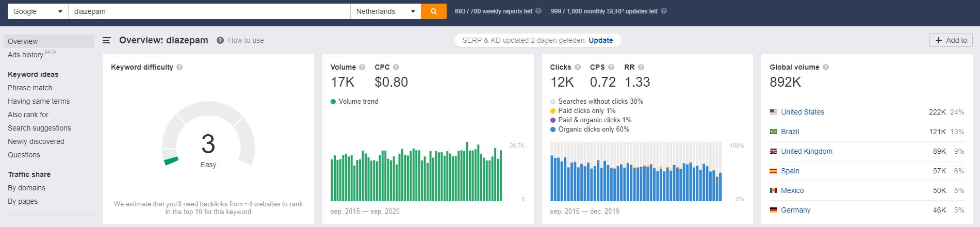Click the Keyword ideas section heading

coord(33,74)
